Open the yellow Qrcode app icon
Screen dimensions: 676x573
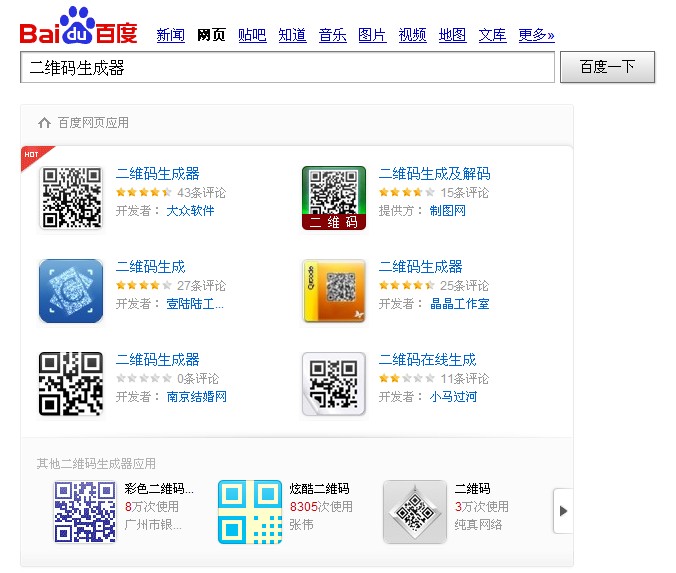coord(334,291)
